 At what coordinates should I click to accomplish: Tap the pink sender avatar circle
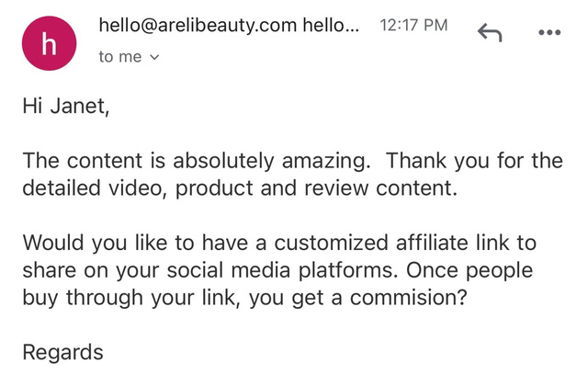pos(53,44)
